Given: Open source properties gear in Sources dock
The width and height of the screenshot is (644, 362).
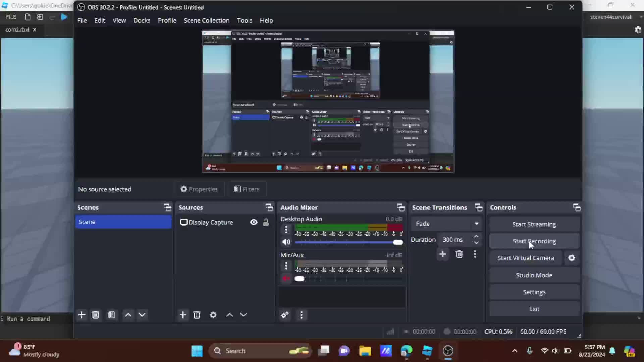Looking at the screenshot, I should [x=213, y=315].
